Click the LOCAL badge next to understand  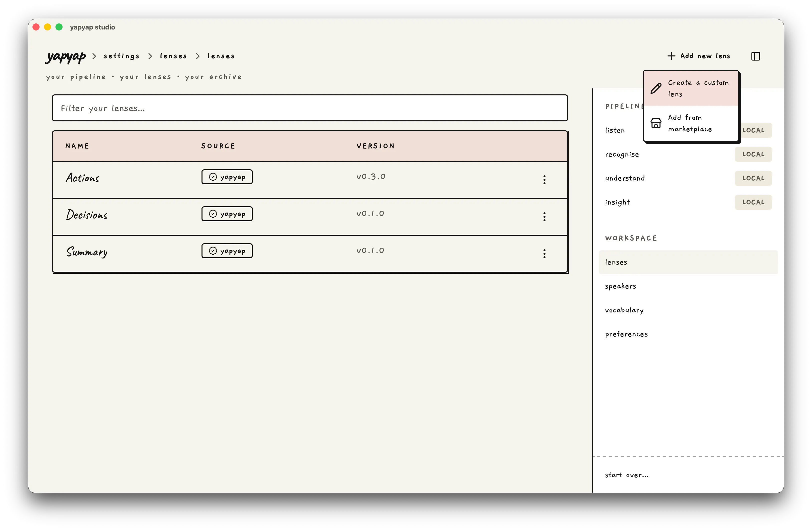coord(753,178)
